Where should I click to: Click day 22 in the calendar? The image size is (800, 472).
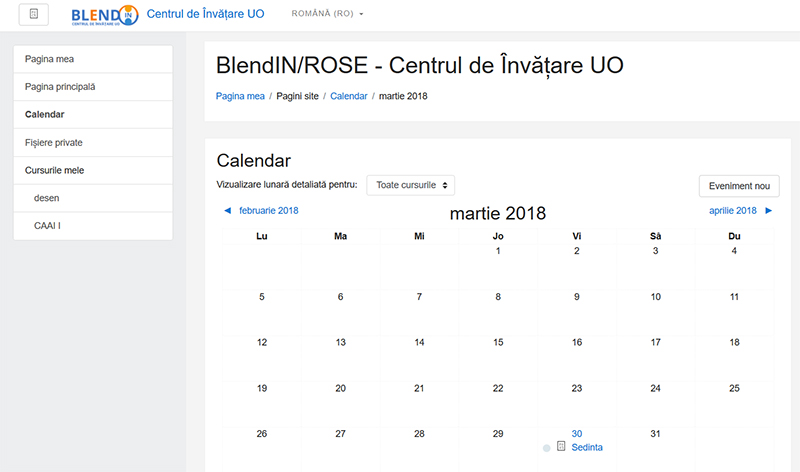point(498,388)
